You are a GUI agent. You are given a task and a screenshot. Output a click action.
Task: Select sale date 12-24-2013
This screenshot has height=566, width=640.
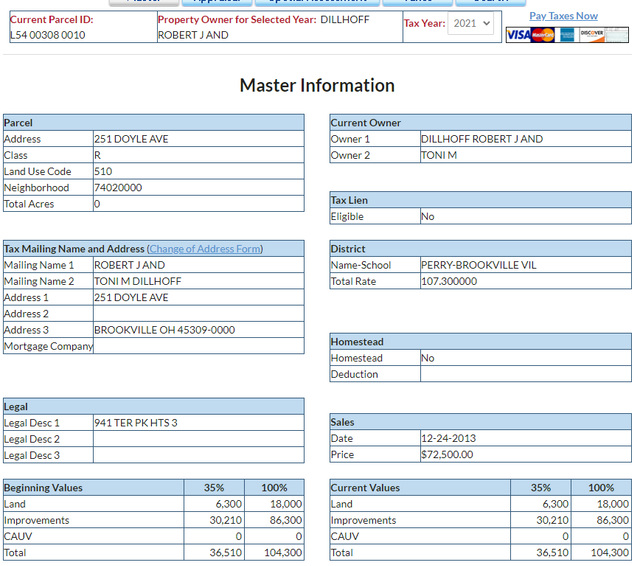(448, 438)
